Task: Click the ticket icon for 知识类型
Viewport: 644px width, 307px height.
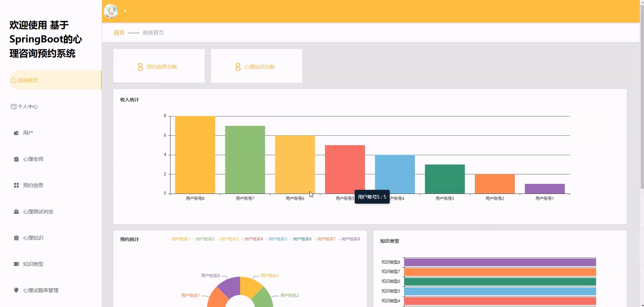Action: [16, 264]
